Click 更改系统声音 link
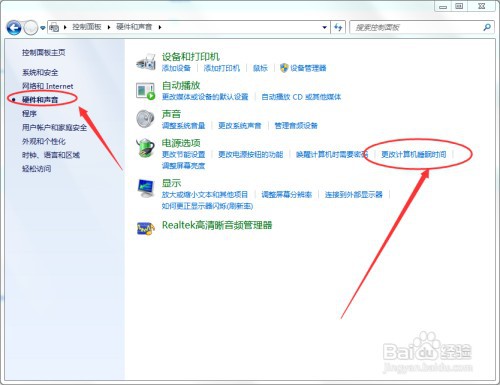The image size is (500, 385). tap(240, 126)
